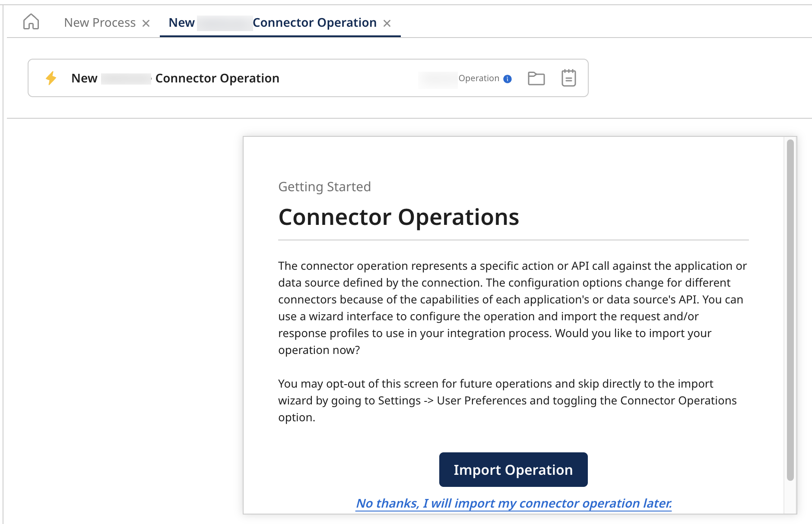Open component notes via the notepad icon
The height and width of the screenshot is (524, 812).
568,78
